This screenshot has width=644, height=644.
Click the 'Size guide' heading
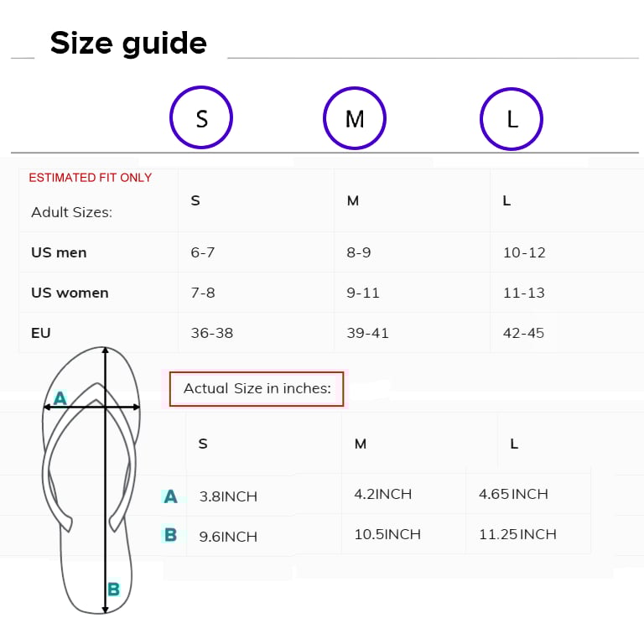click(128, 43)
